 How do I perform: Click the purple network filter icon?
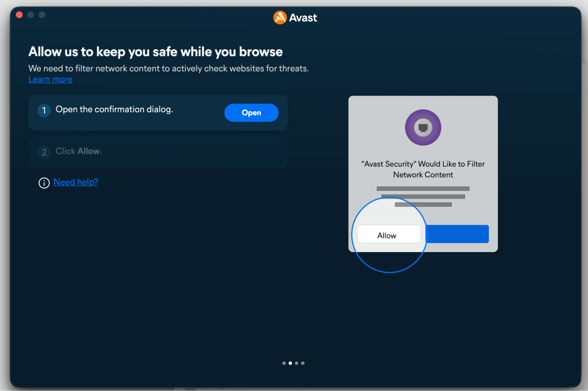point(423,127)
